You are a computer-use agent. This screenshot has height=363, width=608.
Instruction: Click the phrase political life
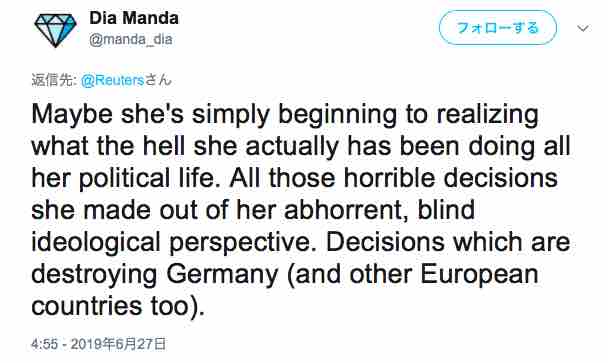[150, 179]
